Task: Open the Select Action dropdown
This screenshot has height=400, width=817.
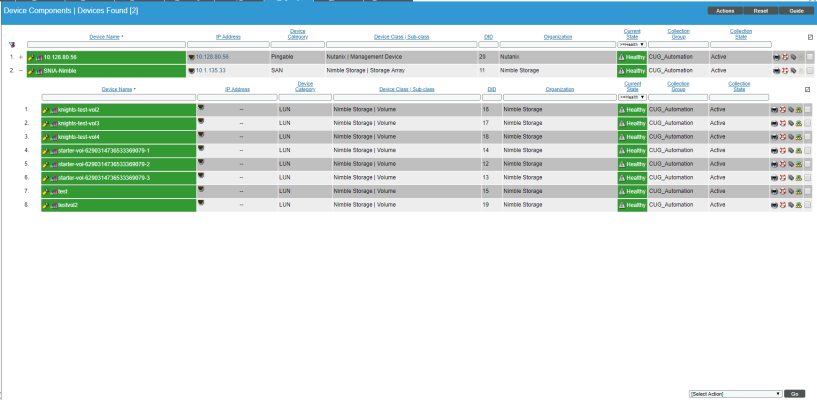Action: tap(736, 394)
